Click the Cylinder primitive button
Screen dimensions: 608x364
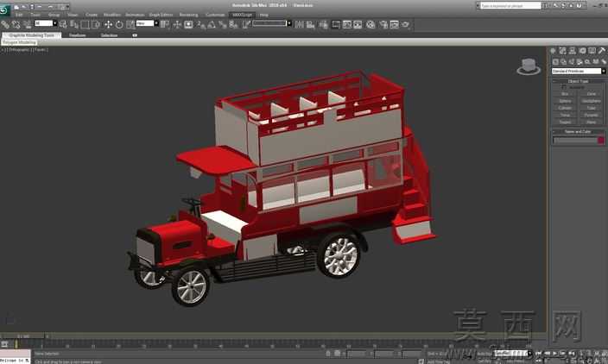click(565, 108)
